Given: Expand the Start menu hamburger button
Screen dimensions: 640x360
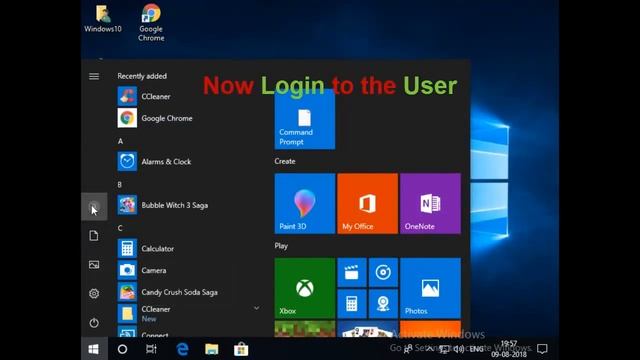Looking at the screenshot, I should [x=94, y=76].
